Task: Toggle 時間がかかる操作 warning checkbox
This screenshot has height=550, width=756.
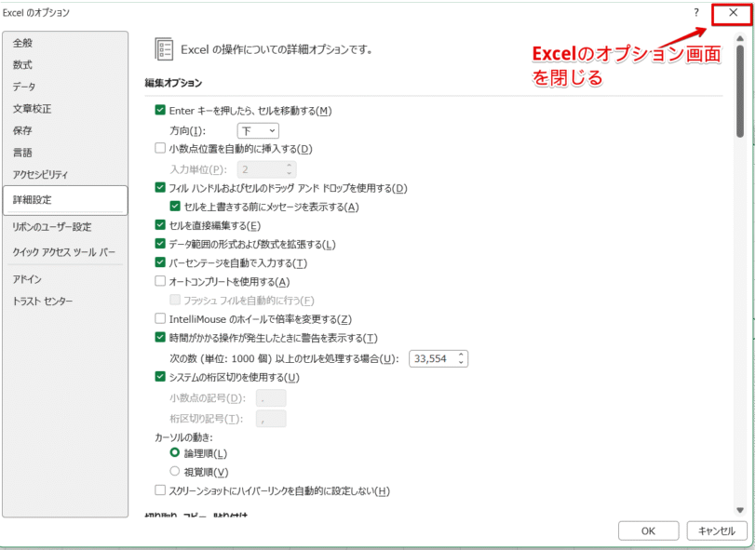Action: pyautogui.click(x=160, y=337)
